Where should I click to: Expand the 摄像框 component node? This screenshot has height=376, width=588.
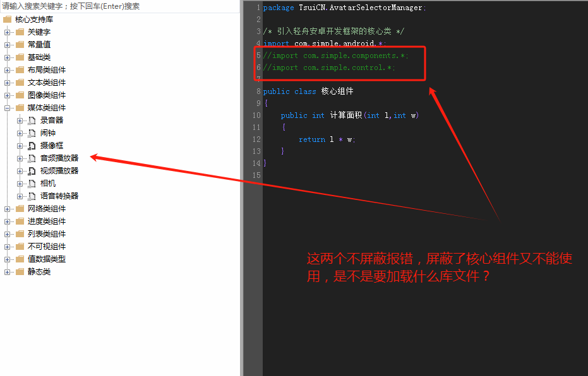pos(20,146)
